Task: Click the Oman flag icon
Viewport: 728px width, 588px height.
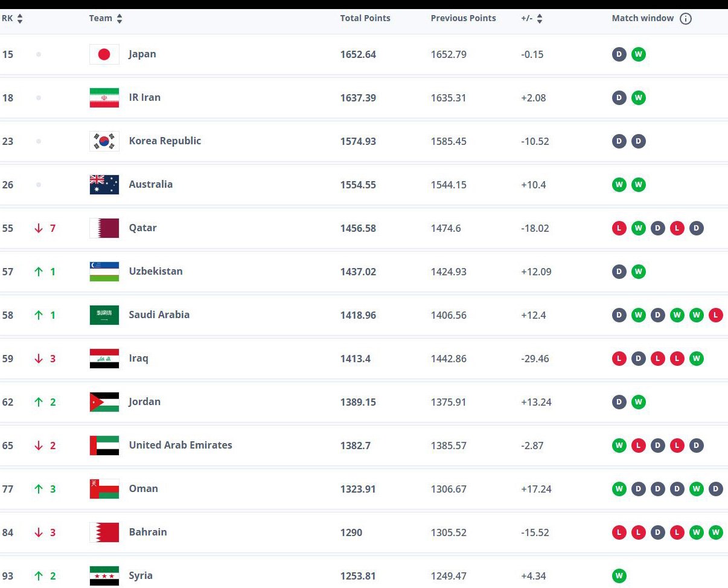Action: pos(104,489)
